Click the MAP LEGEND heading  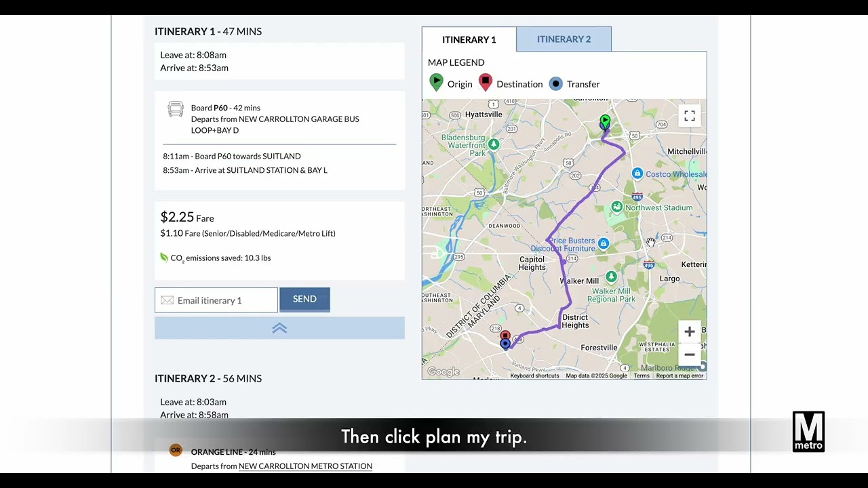(x=456, y=62)
